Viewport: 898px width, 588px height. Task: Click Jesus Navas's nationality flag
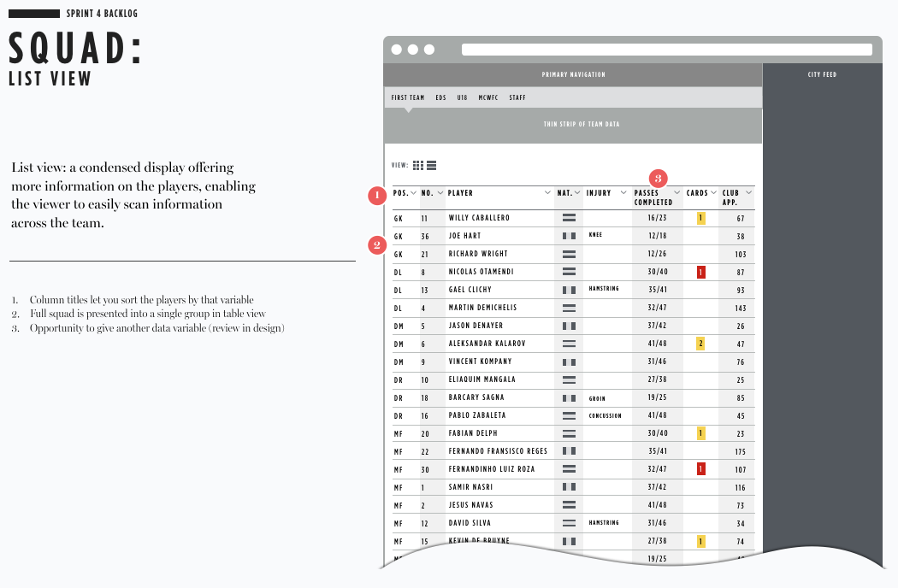coord(569,505)
